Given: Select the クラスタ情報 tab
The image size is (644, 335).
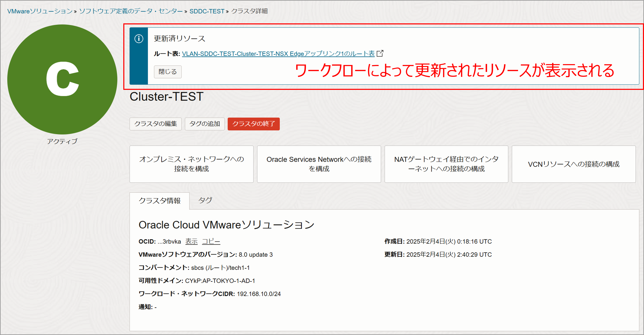Looking at the screenshot, I should click(160, 201).
